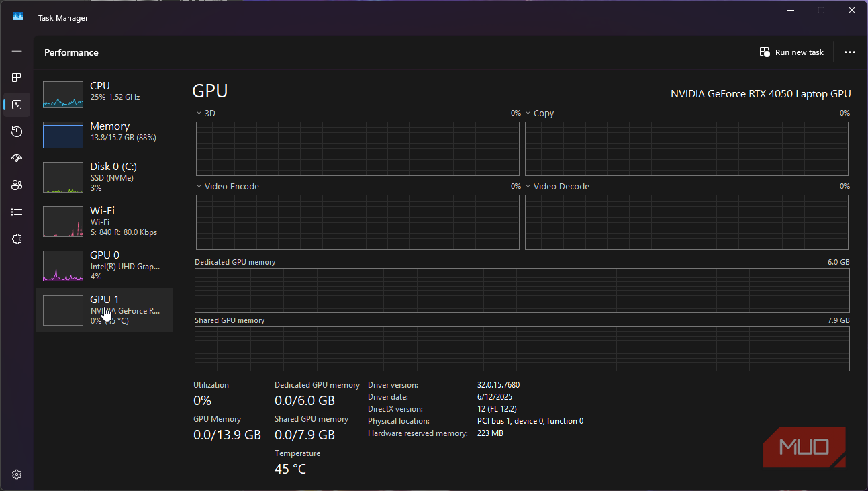Open the Details page list icon
868x491 pixels.
tap(17, 212)
